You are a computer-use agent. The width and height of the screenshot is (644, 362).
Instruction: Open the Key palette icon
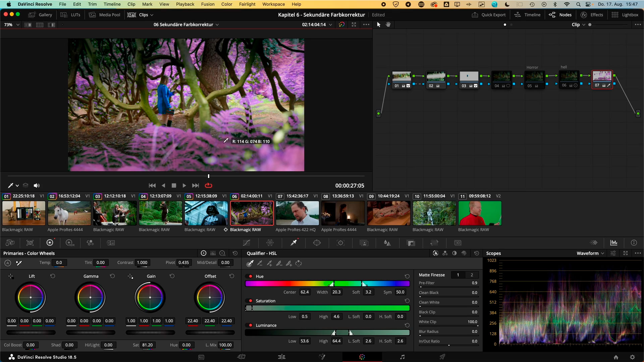411,243
